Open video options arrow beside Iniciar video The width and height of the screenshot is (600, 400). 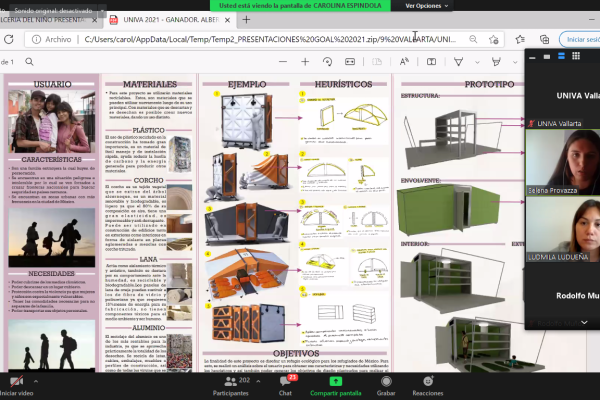(x=36, y=381)
